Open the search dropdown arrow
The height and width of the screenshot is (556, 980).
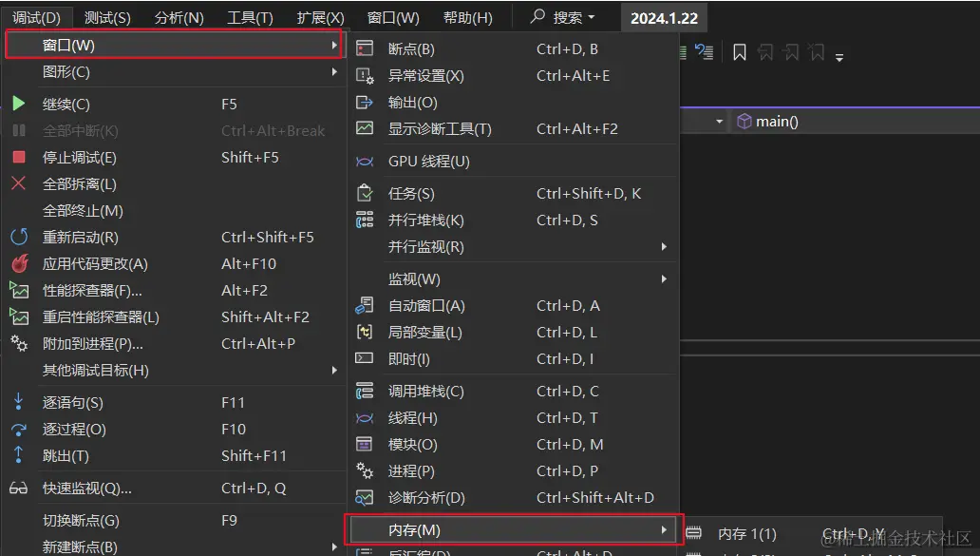592,17
